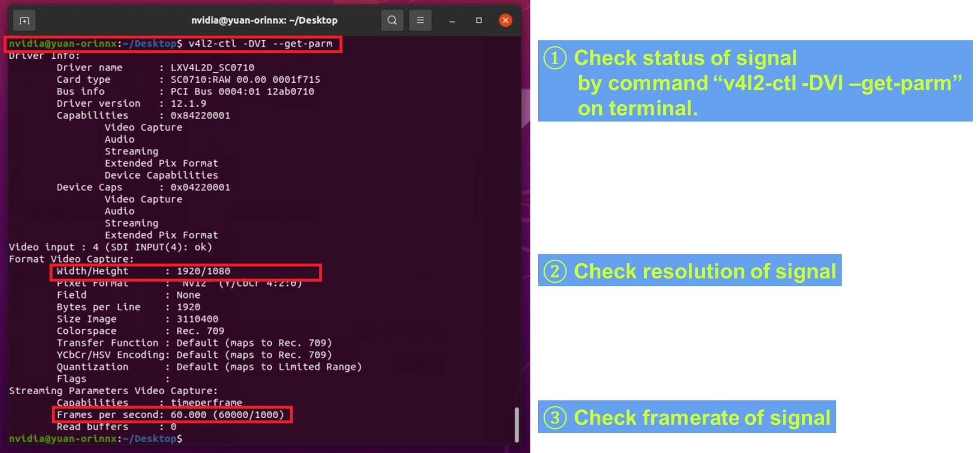980x453 pixels.
Task: Minimize the terminal window
Action: 452,21
